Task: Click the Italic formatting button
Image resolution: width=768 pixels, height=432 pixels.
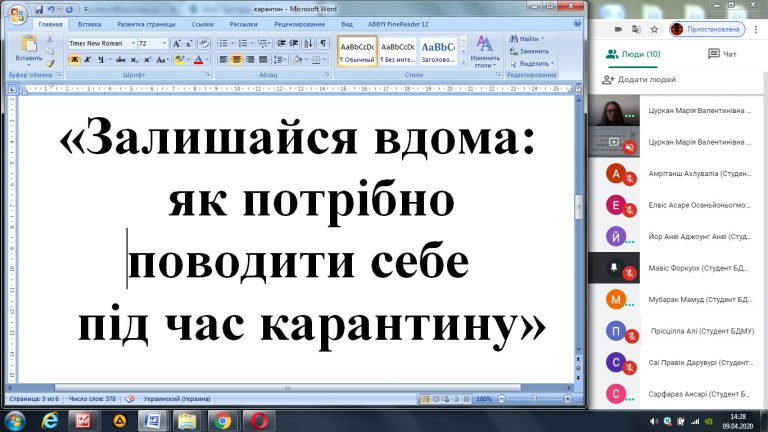Action: pyautogui.click(x=88, y=60)
